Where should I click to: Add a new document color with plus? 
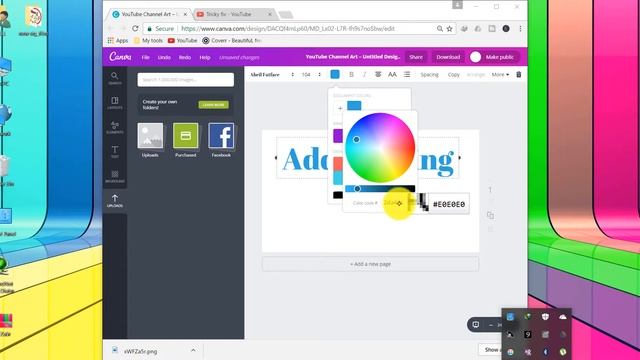(x=340, y=108)
